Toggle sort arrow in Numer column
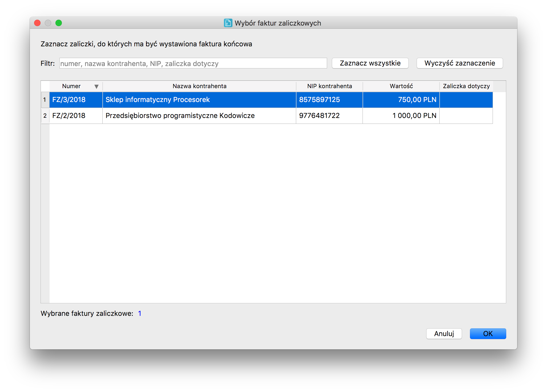This screenshot has height=392, width=547. (x=96, y=86)
